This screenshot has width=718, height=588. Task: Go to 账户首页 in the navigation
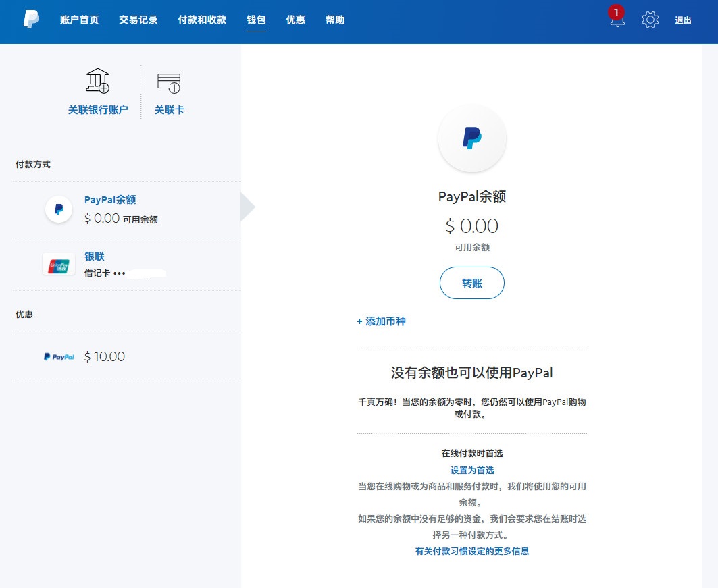[79, 20]
